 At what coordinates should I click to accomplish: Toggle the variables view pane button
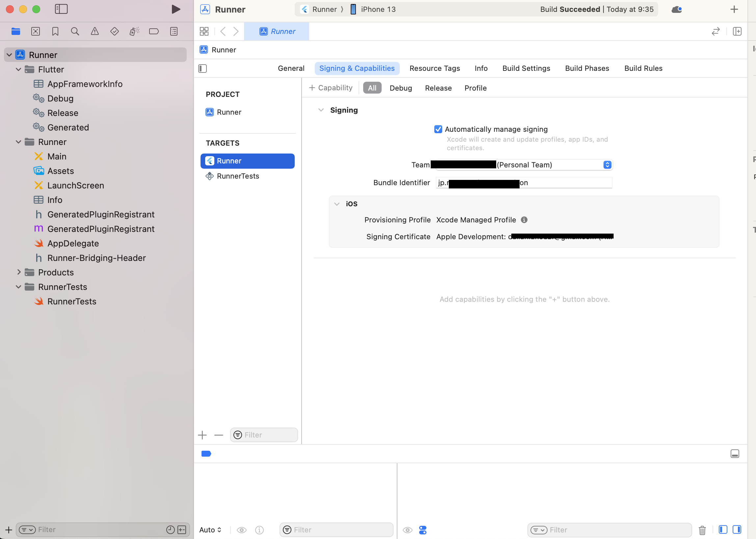(x=723, y=529)
